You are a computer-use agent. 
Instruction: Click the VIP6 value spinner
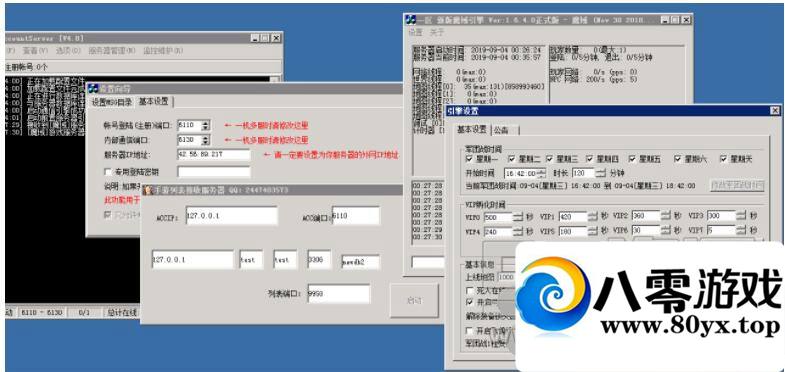[x=665, y=230]
